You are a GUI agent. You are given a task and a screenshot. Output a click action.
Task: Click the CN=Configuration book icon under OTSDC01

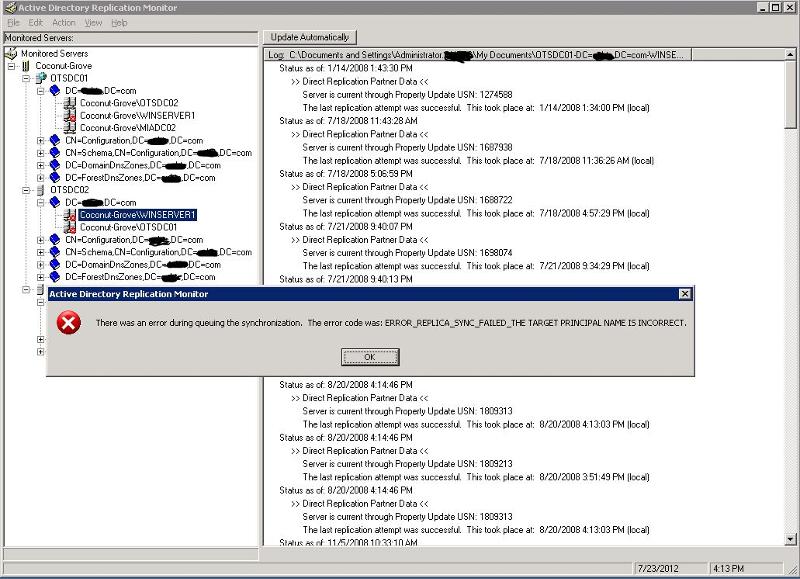click(55, 140)
